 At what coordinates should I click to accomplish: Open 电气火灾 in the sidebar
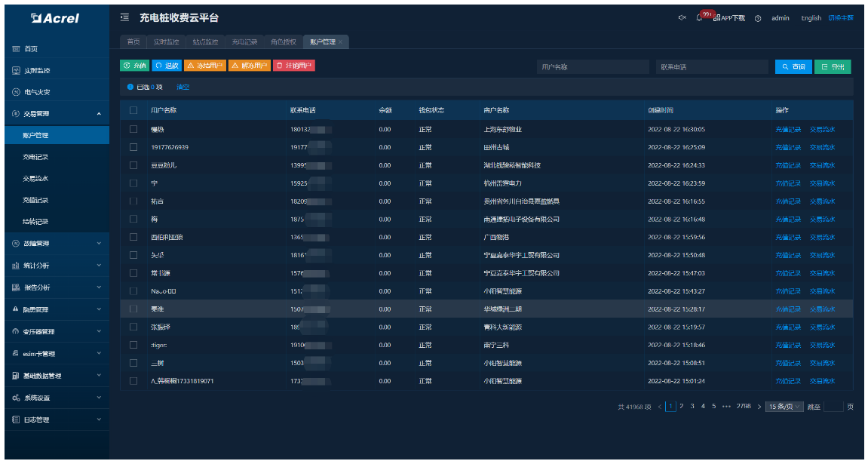pyautogui.click(x=36, y=92)
